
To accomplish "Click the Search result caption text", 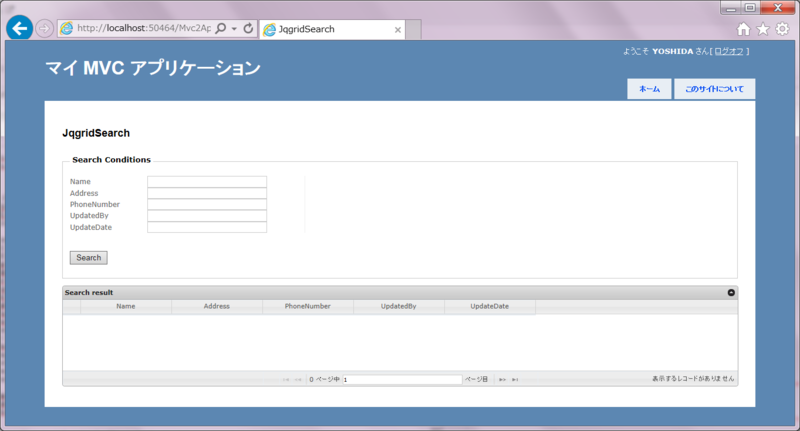I will [89, 292].
